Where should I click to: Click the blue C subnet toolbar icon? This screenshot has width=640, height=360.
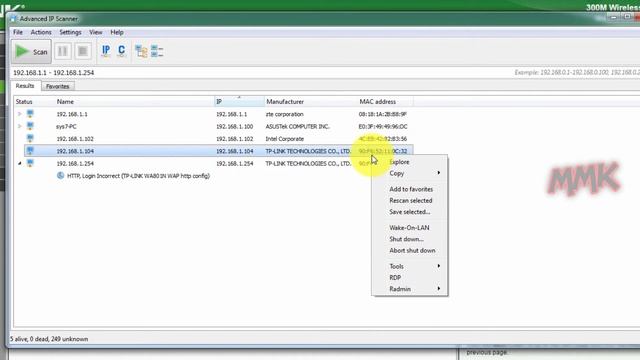coord(121,51)
